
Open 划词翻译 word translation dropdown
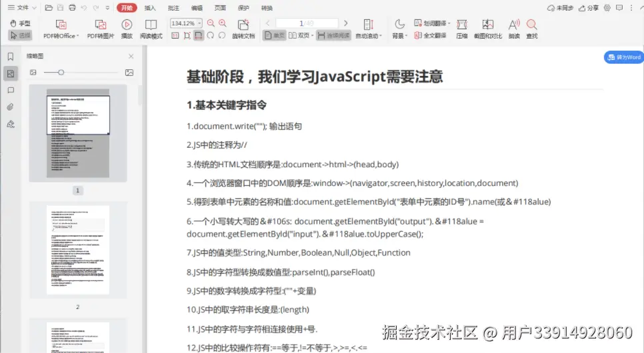point(431,23)
